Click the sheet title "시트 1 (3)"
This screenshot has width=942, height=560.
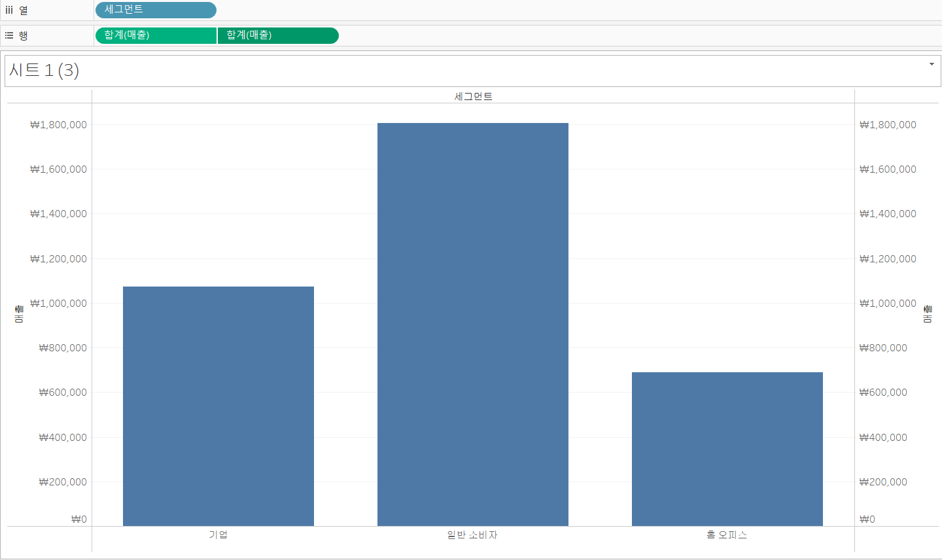pos(44,70)
